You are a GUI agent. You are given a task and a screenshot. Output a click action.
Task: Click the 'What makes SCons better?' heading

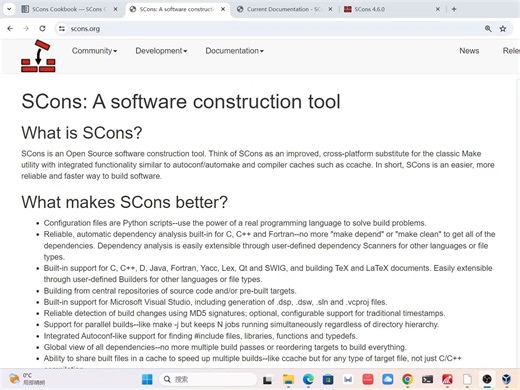coord(124,202)
